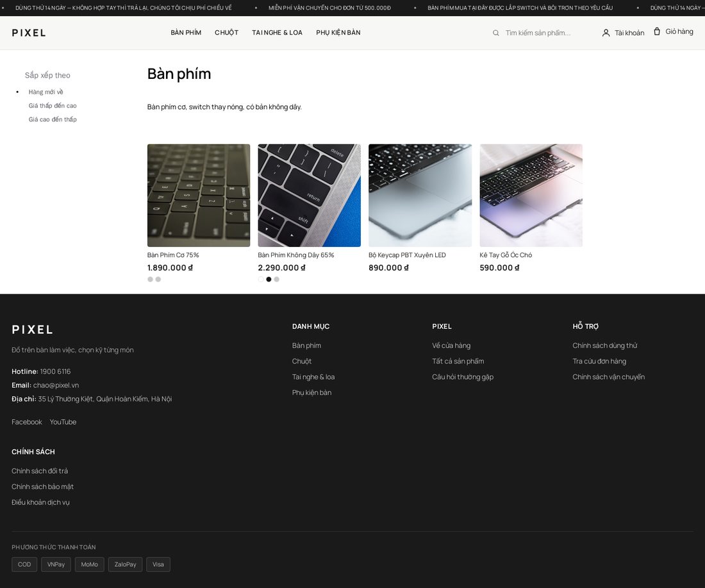Open the YouTube link in the footer
Screen dimensions: 705x588
(63, 422)
